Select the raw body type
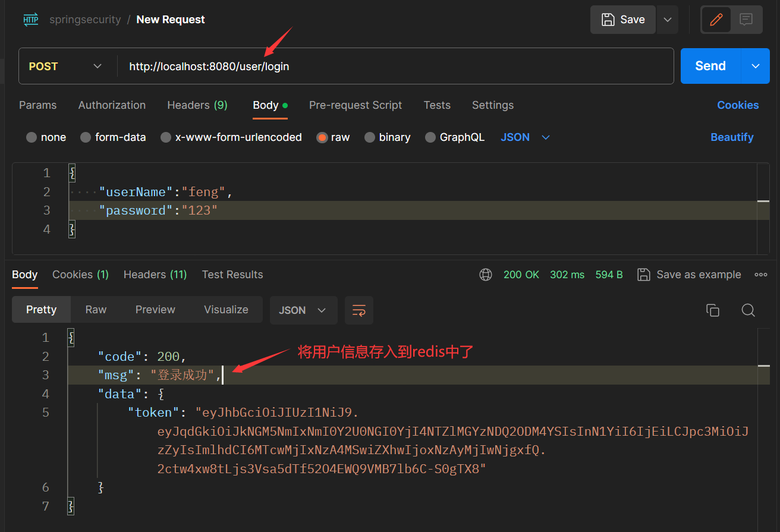 333,137
